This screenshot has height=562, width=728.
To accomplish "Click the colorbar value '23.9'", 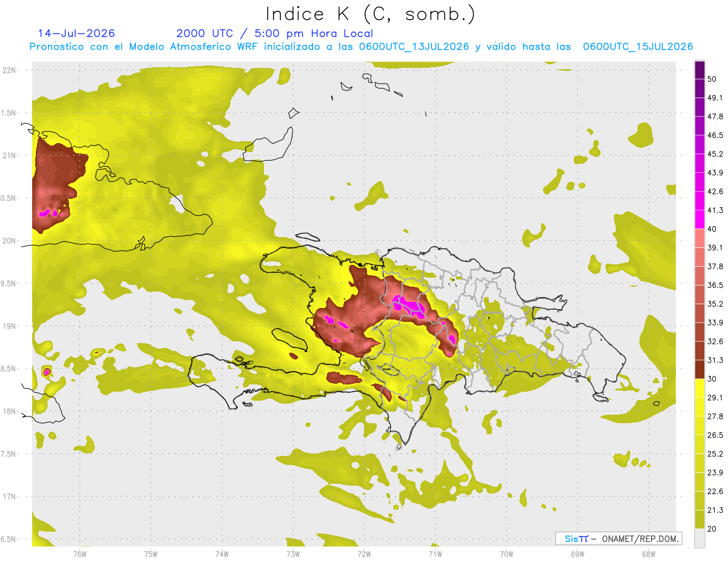I will click(x=715, y=473).
